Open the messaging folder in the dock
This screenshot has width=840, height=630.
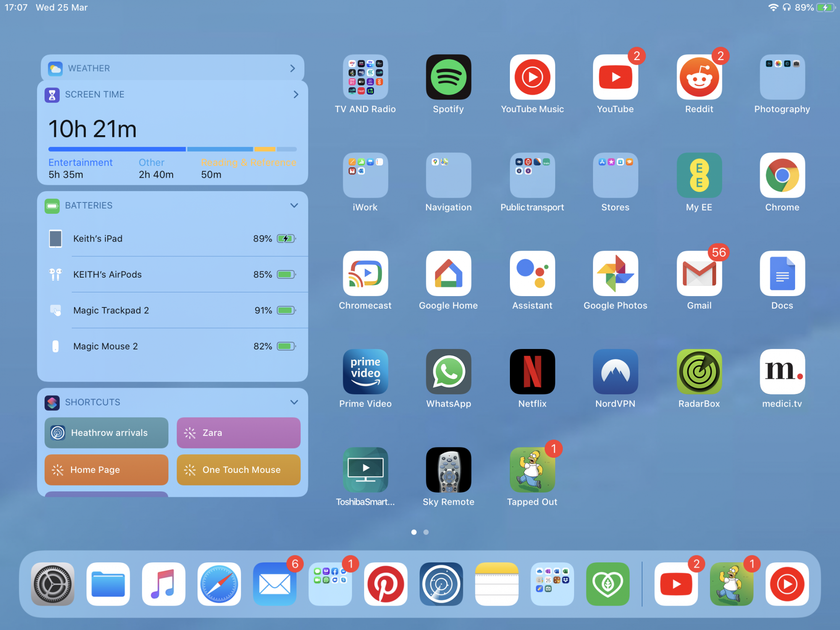330,584
